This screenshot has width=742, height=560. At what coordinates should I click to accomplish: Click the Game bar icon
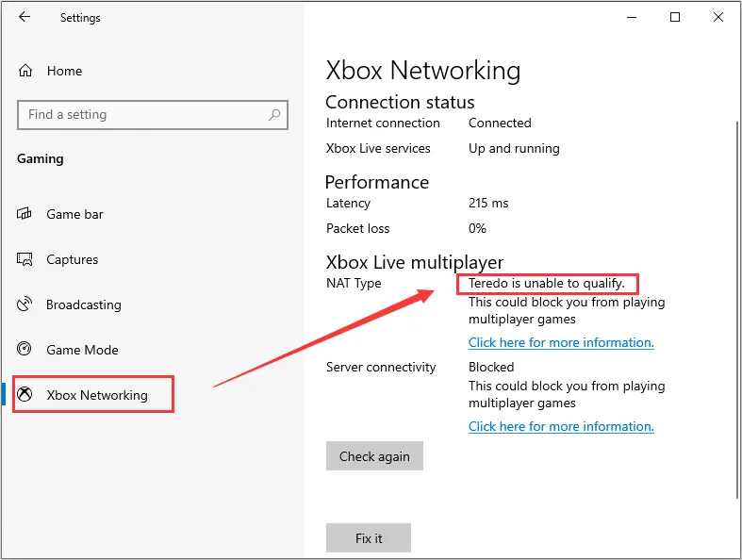pyautogui.click(x=25, y=214)
